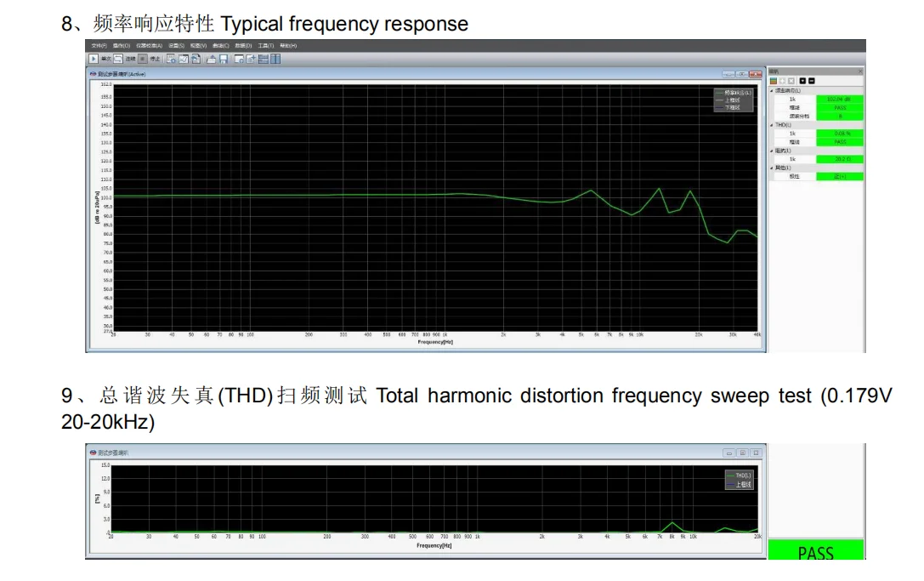The width and height of the screenshot is (924, 581).
Task: Select the 102.04 dB result value
Action: point(840,99)
